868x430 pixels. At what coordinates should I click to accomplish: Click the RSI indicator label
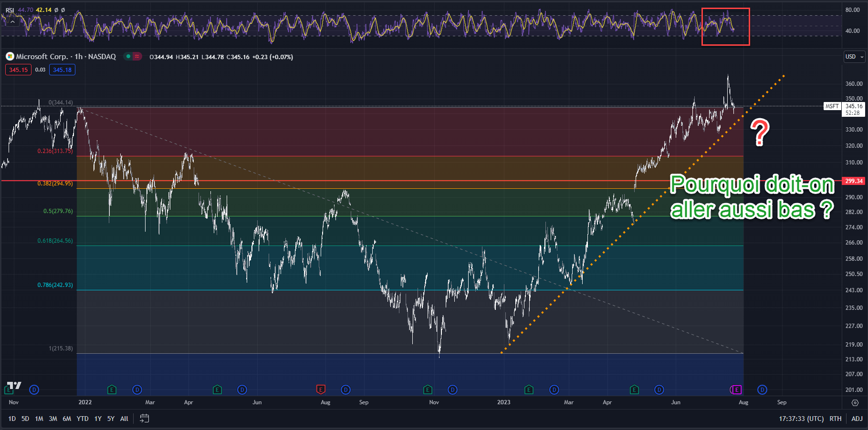tap(10, 10)
